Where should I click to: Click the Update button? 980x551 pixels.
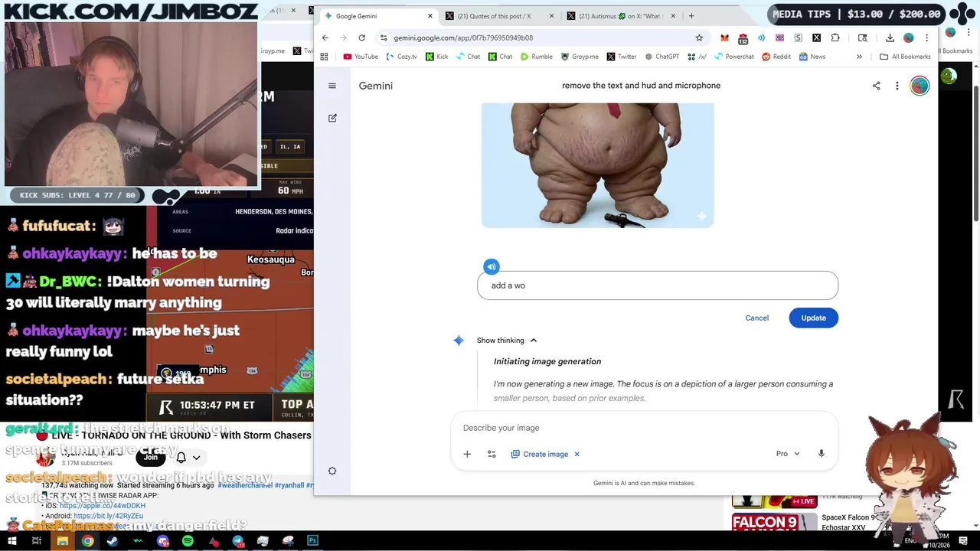[814, 318]
